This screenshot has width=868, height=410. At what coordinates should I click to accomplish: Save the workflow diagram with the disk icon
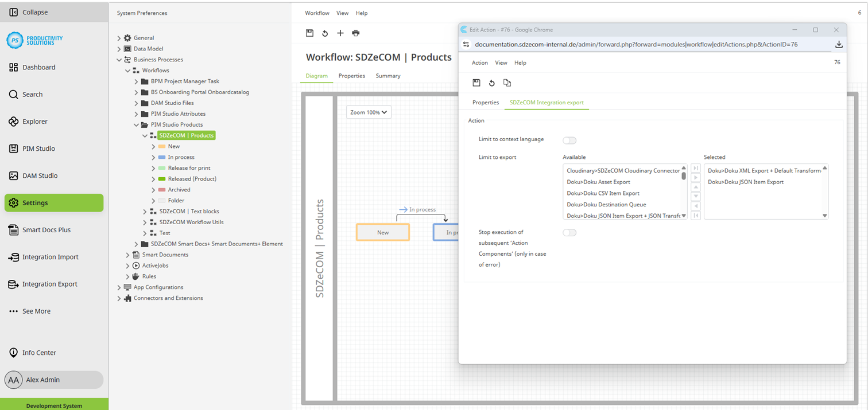click(309, 33)
